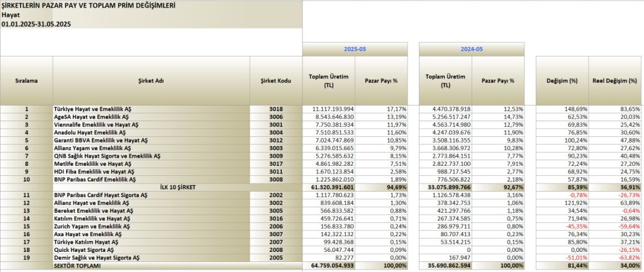Click Allianz Yaşam ve Emeklilik AŞ cell
This screenshot has height=272, width=644.
point(151,148)
